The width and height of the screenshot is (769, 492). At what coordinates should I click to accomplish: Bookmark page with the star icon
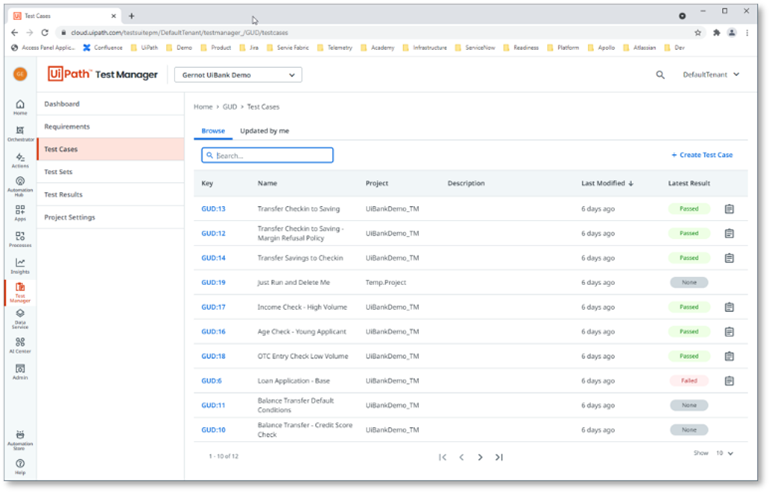[697, 32]
